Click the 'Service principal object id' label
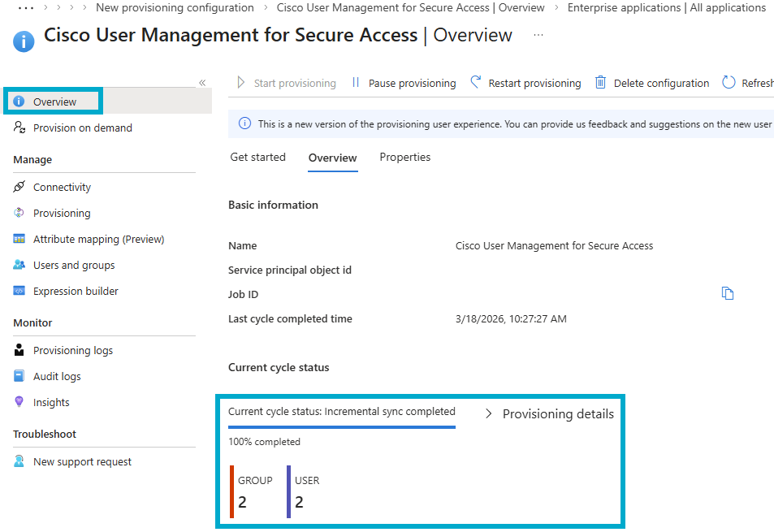This screenshot has height=532, width=774. pyautogui.click(x=290, y=270)
